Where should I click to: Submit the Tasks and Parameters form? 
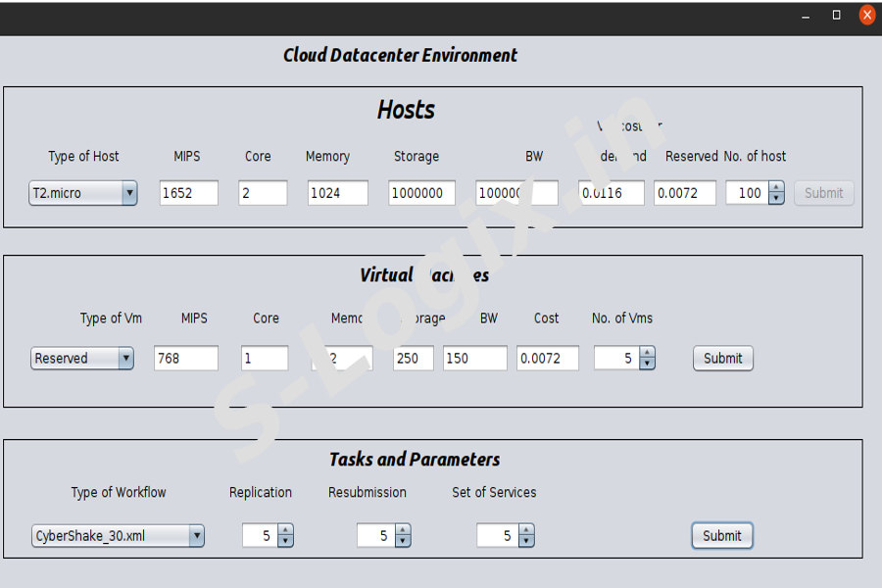721,536
